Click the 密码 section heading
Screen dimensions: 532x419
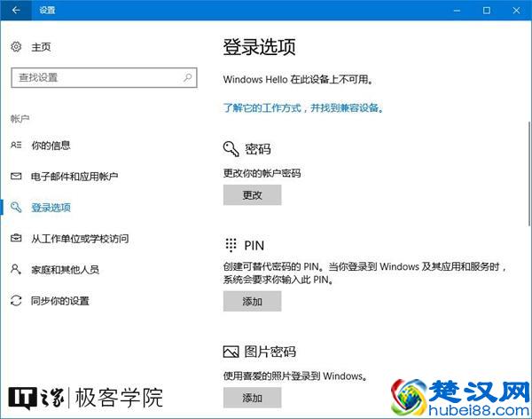tap(257, 149)
